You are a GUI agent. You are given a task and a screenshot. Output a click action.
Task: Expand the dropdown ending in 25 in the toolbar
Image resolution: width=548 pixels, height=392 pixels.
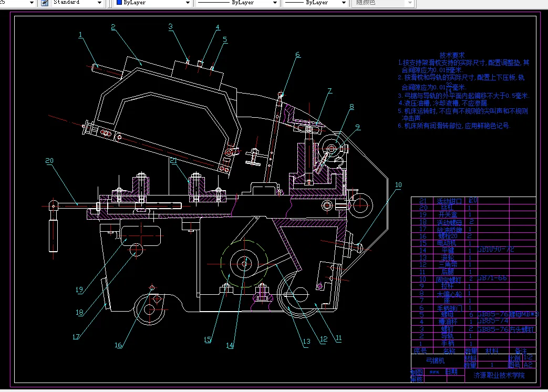(x=32, y=3)
